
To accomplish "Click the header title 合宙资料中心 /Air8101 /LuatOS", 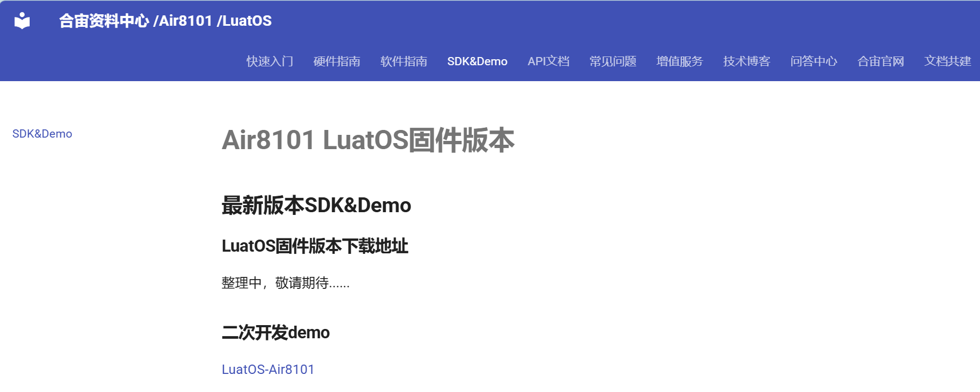I will coord(165,21).
